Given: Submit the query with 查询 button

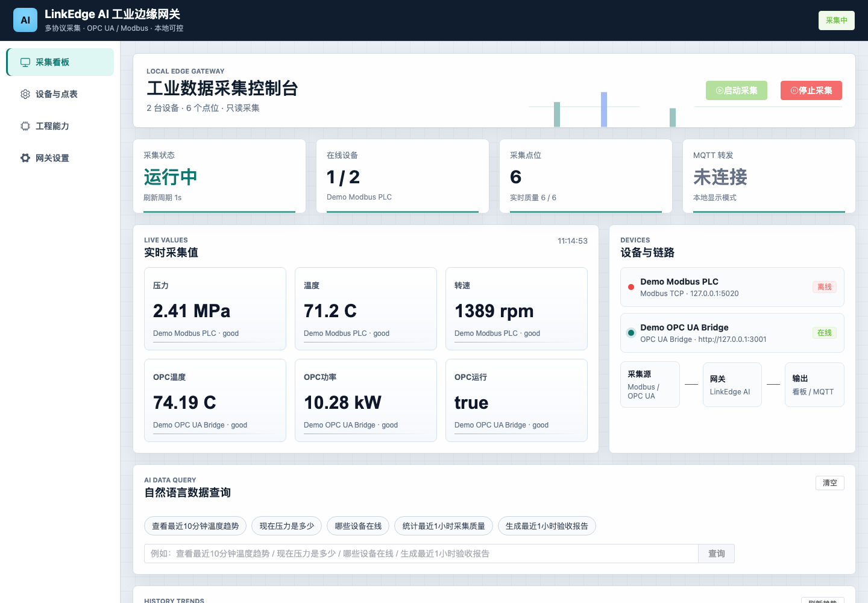Looking at the screenshot, I should point(717,554).
